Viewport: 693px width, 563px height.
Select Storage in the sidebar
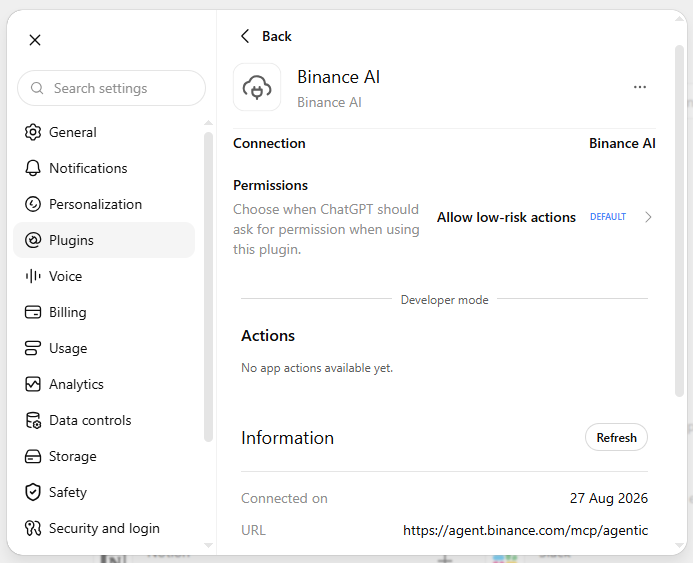pyautogui.click(x=104, y=456)
